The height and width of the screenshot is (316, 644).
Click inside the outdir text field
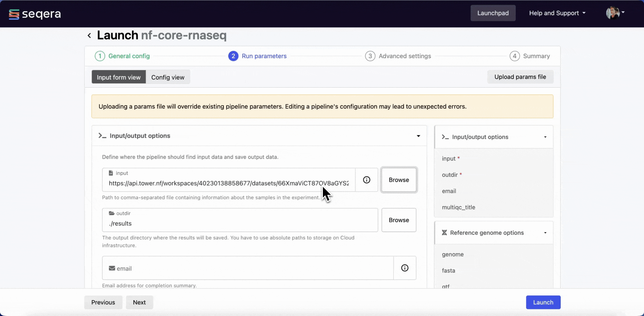coord(205,223)
